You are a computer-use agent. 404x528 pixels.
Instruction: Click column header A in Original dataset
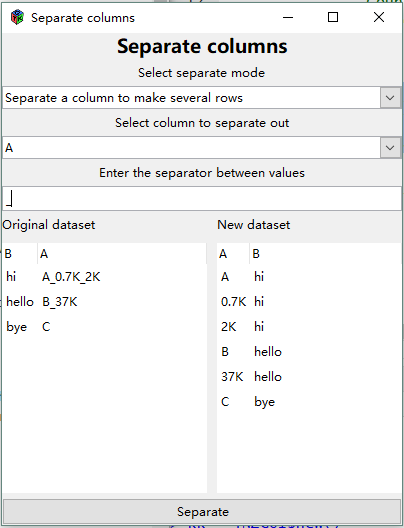click(x=122, y=254)
